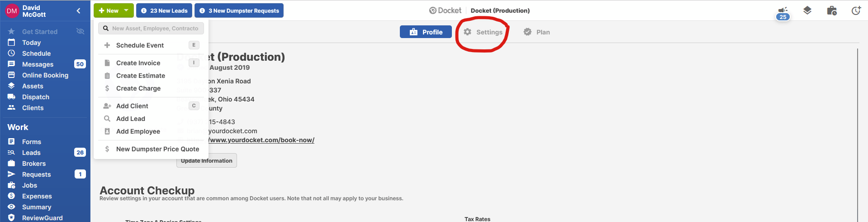Hide the Get Started item using eye-slash icon

[81, 31]
